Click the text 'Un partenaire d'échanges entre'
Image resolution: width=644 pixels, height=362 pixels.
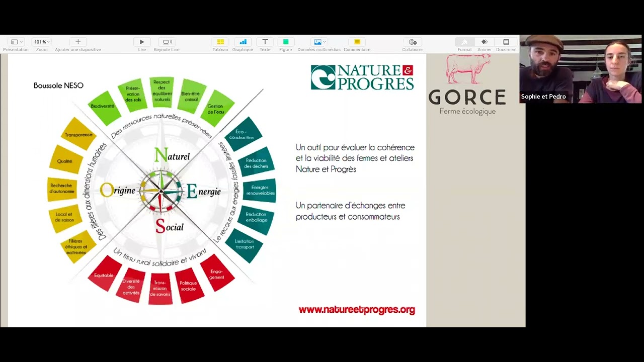coord(350,205)
